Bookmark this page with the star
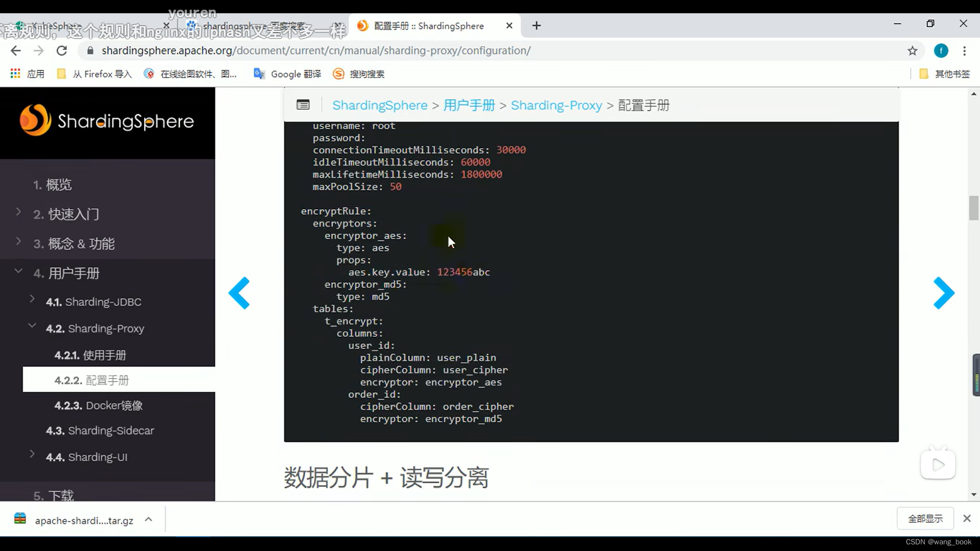 [x=913, y=51]
